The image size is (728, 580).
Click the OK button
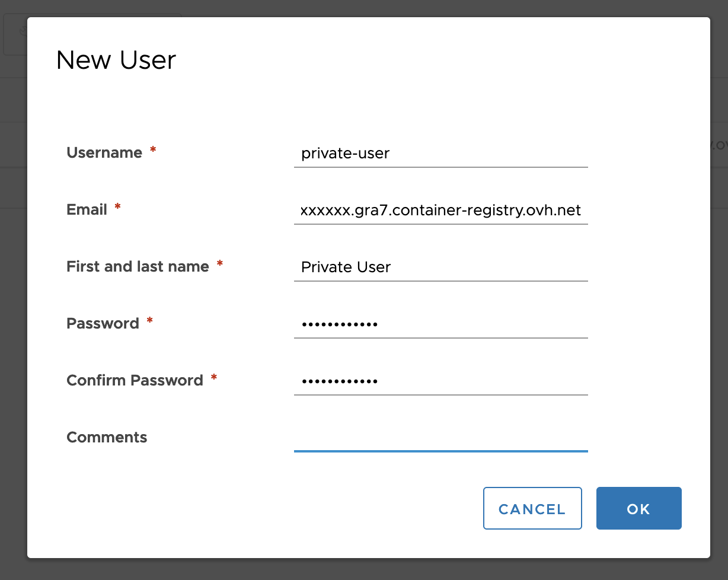click(x=638, y=508)
